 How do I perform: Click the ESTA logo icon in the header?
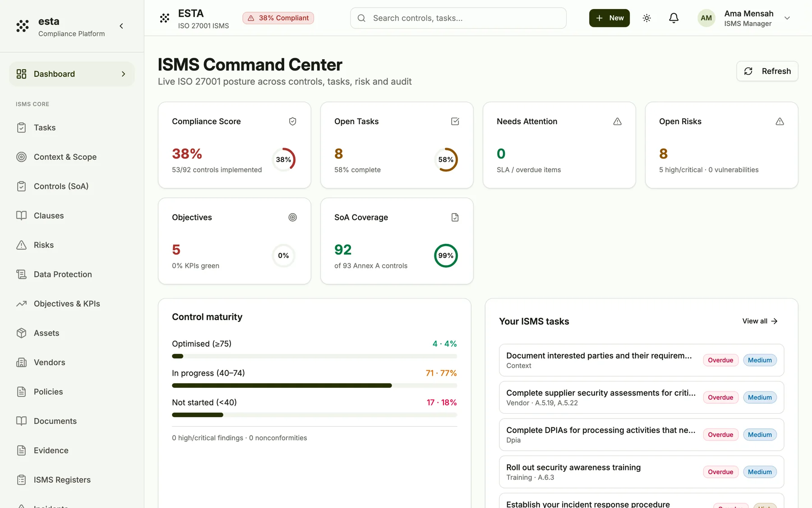pyautogui.click(x=165, y=18)
